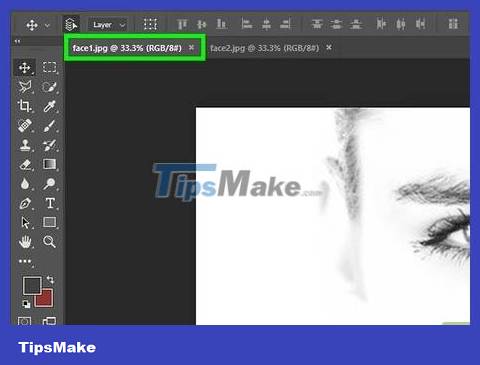Choose the Spot Healing Brush tool
Image resolution: width=480 pixels, height=365 pixels.
click(25, 126)
